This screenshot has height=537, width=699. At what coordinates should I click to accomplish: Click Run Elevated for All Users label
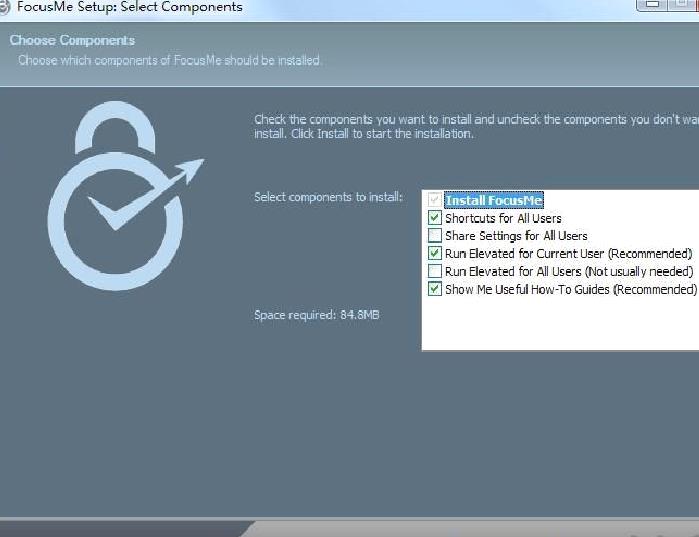coord(569,271)
